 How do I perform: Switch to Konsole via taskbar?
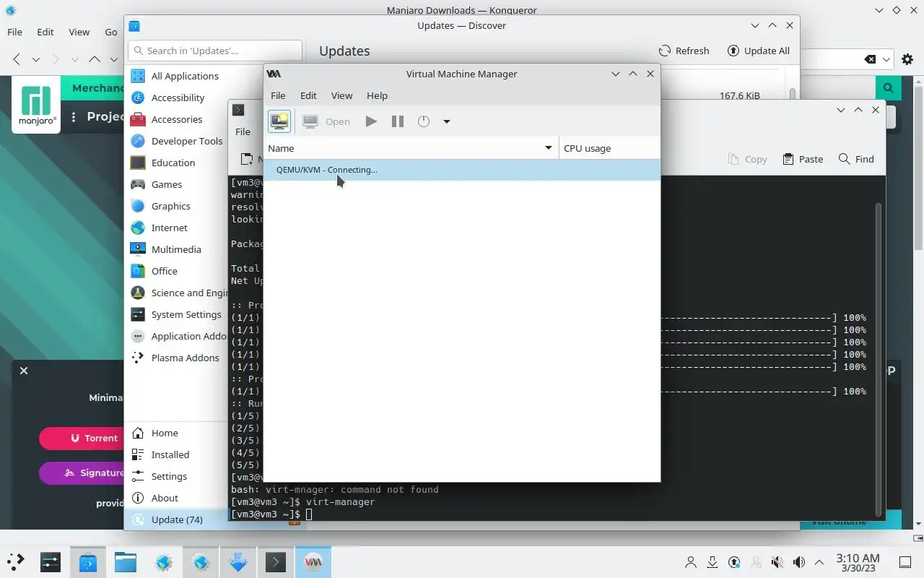tap(276, 561)
